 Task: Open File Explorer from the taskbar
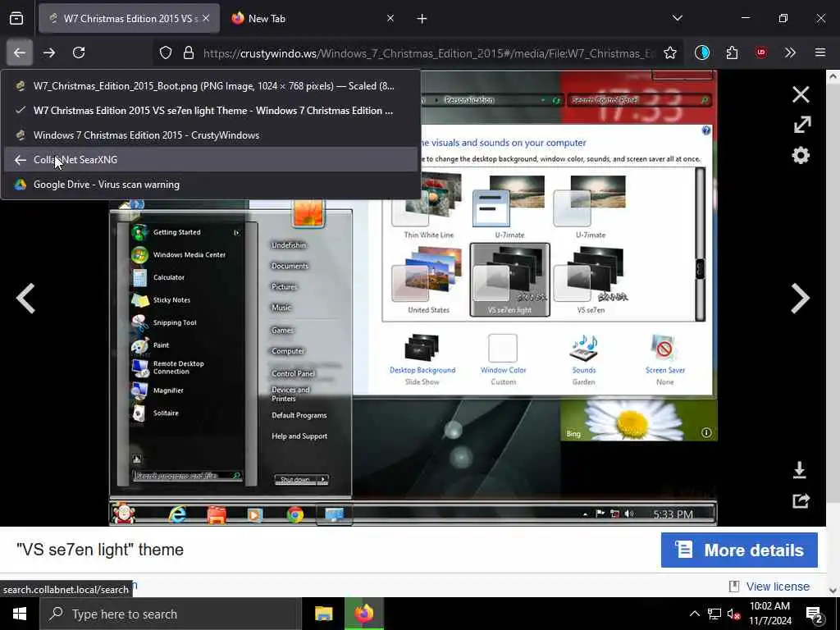point(323,614)
